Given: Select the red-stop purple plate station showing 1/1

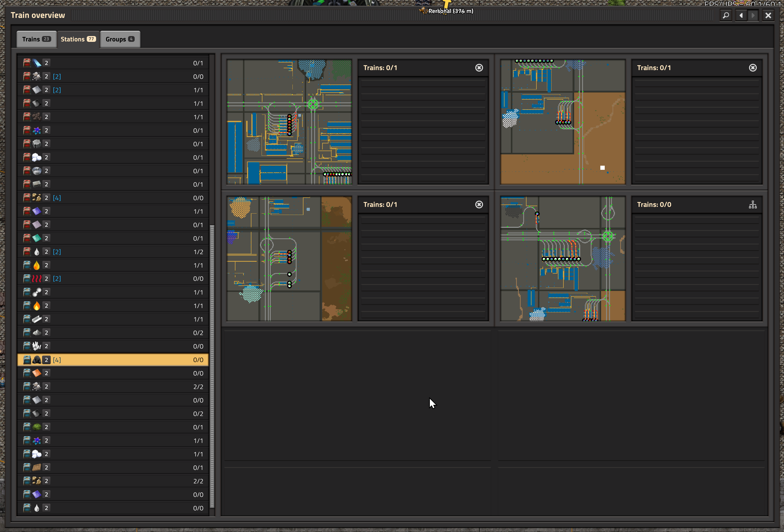Looking at the screenshot, I should click(113, 211).
